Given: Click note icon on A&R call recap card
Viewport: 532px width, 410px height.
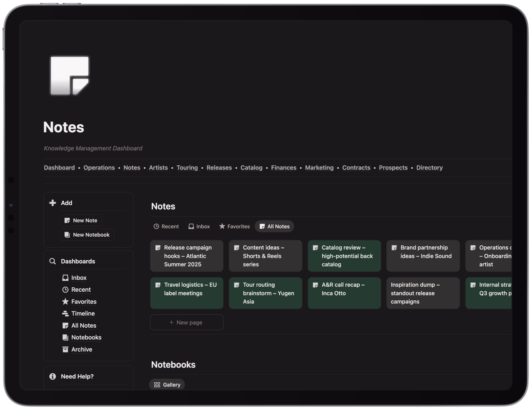Looking at the screenshot, I should [315, 285].
